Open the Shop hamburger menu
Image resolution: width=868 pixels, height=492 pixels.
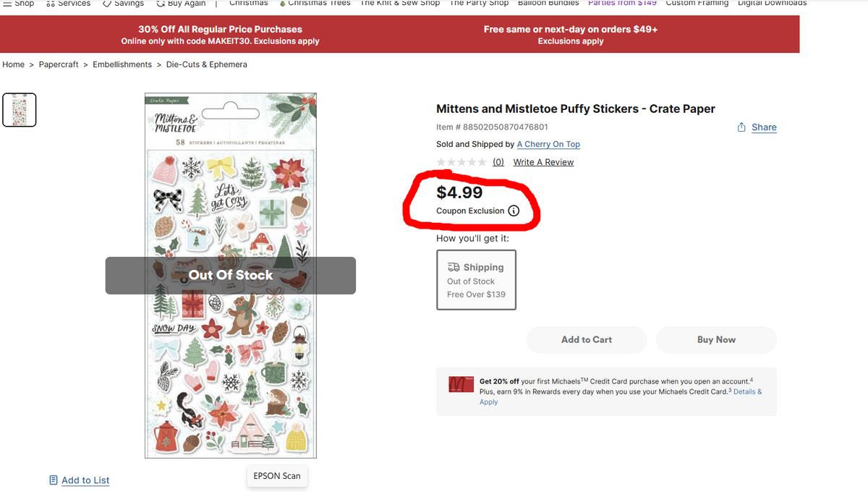[x=6, y=4]
